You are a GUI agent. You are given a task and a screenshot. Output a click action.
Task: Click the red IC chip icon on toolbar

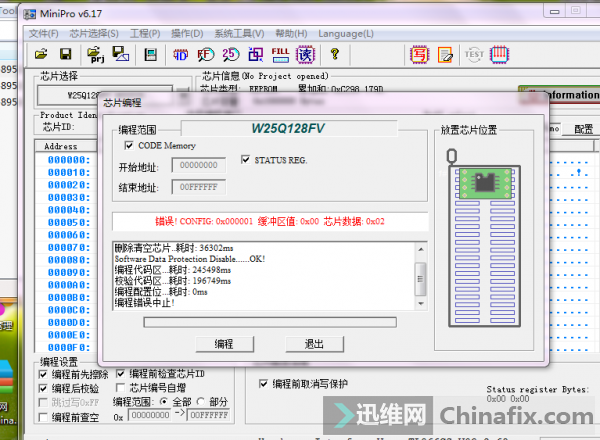tap(499, 55)
